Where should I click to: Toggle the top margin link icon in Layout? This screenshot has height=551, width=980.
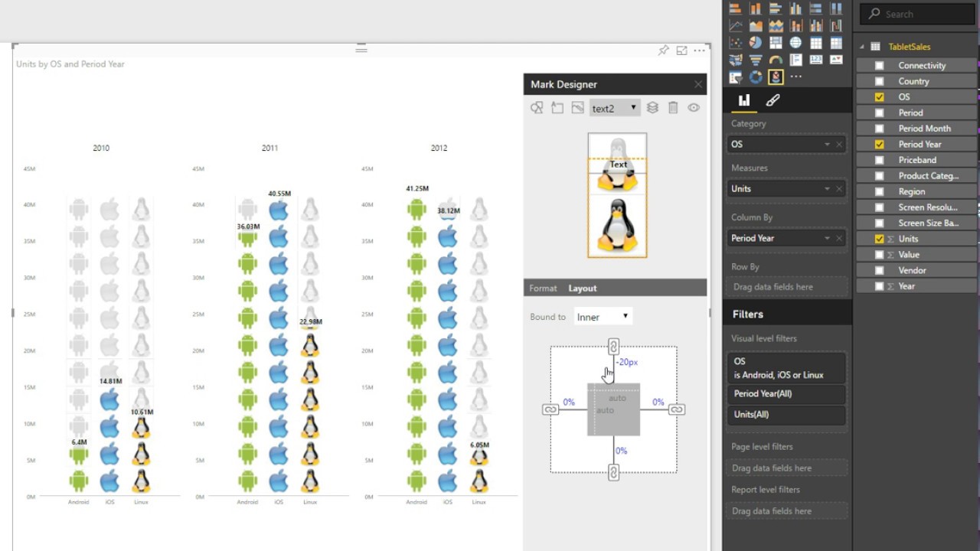click(613, 347)
